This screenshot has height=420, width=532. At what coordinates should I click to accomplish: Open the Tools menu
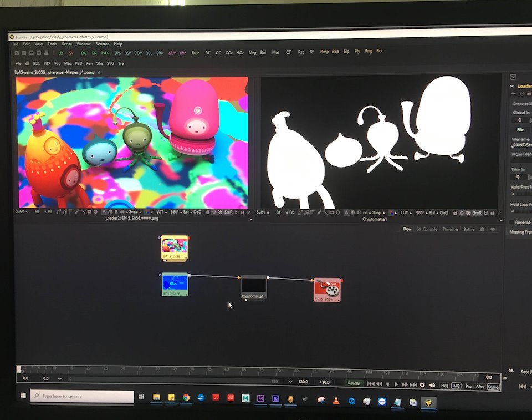pos(52,44)
